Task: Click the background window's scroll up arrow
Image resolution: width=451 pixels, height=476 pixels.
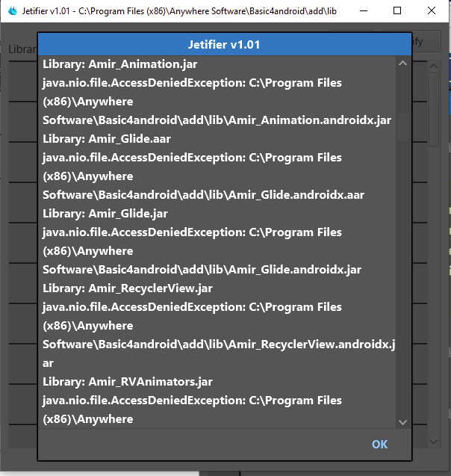Action: [x=433, y=66]
